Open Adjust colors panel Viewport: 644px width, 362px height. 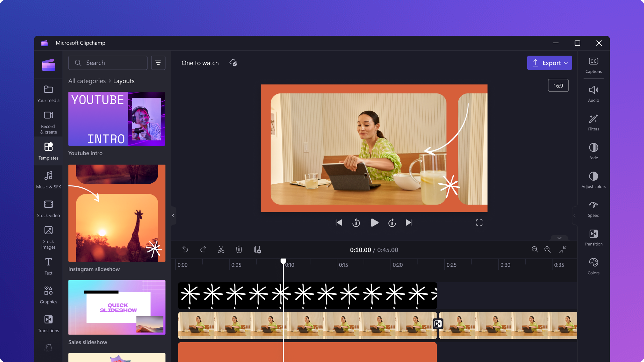[593, 179]
